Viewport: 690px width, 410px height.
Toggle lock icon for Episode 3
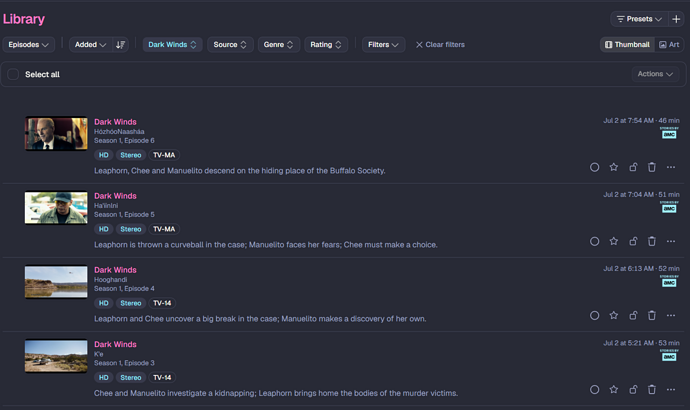(633, 389)
